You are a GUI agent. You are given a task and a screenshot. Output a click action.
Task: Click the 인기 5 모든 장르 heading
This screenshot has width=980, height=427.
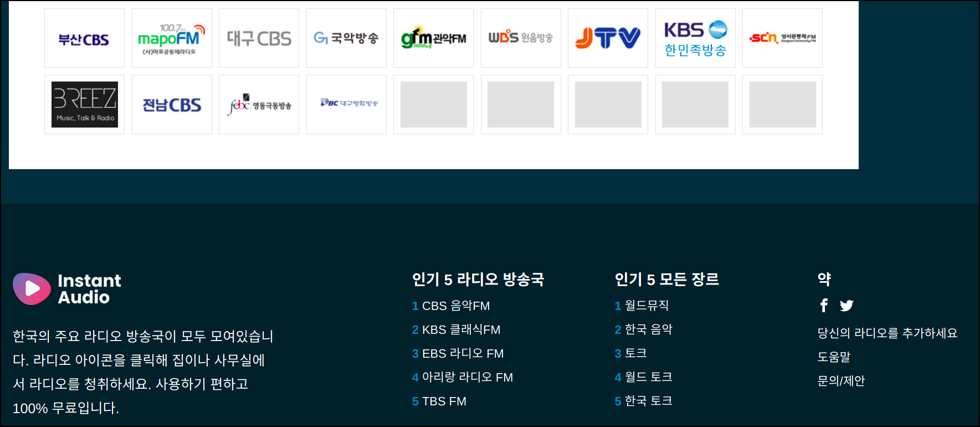[667, 279]
